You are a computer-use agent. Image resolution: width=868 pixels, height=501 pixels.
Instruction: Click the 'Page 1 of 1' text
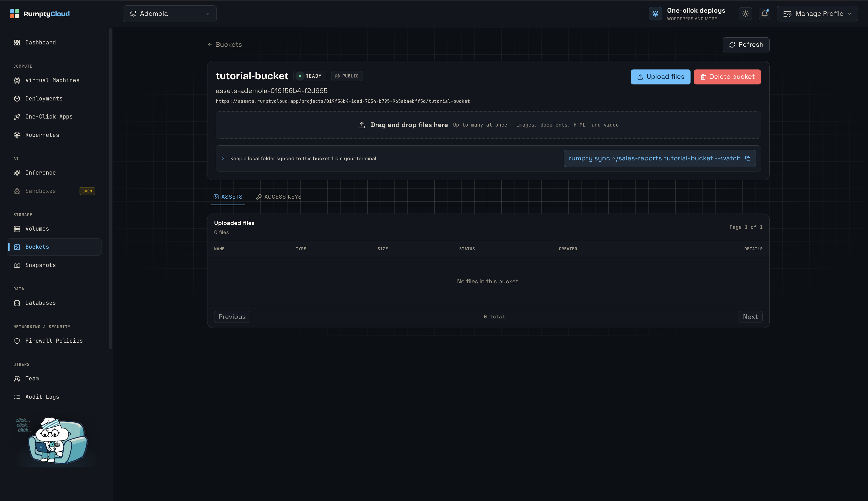746,227
